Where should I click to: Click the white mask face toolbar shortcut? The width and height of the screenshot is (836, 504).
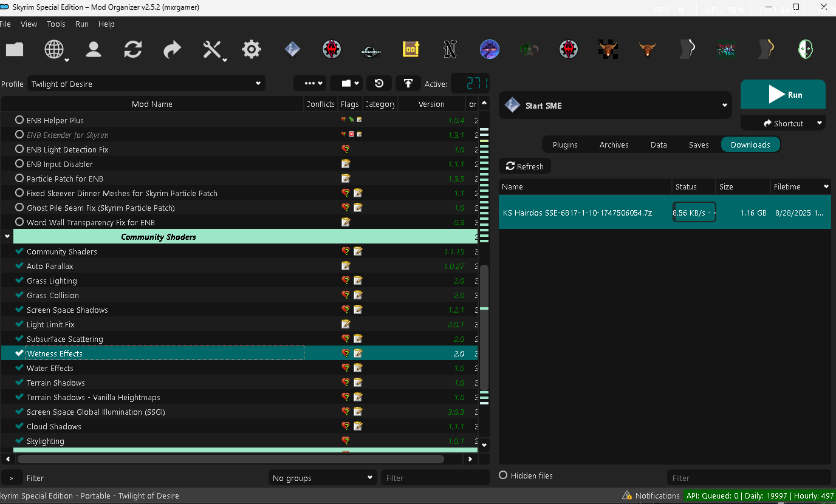[806, 49]
